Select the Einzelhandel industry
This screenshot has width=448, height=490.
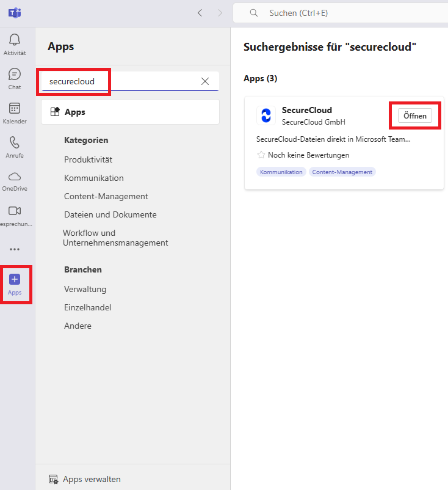[87, 307]
